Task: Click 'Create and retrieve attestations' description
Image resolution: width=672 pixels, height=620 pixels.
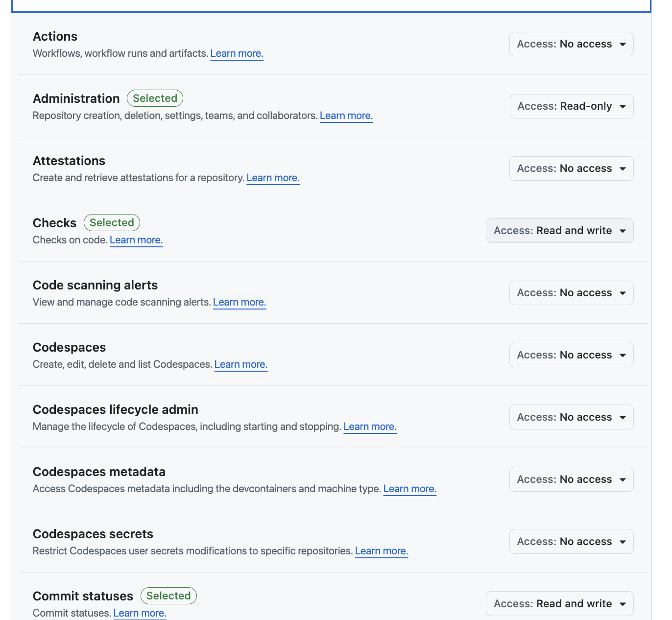Action: coord(139,178)
